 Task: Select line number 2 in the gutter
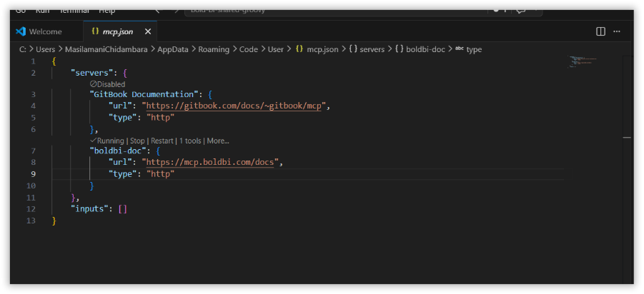[34, 73]
